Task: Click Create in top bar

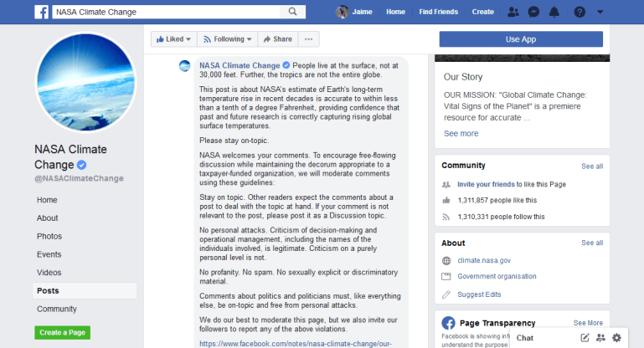Action: click(x=482, y=12)
